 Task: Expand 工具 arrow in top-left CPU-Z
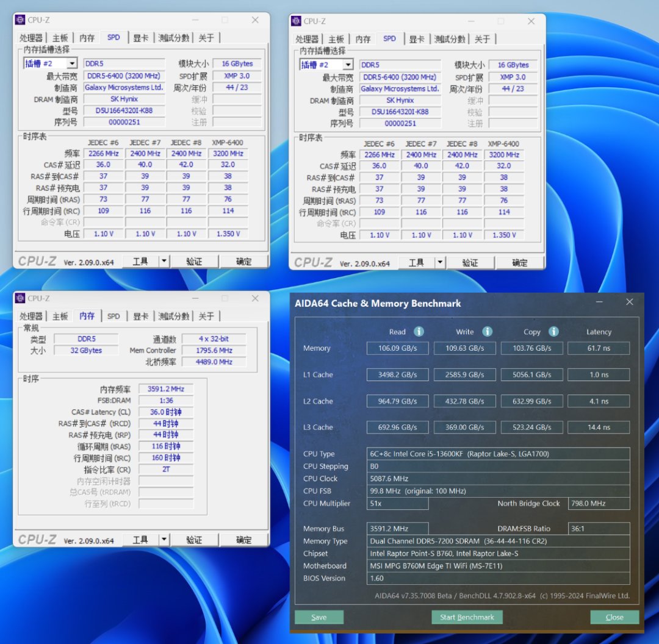tap(164, 261)
